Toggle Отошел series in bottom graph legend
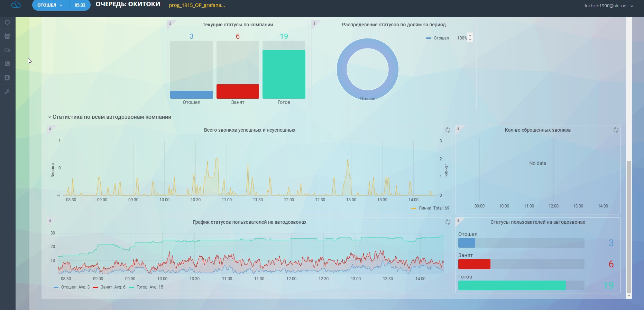644x310 pixels. point(68,287)
